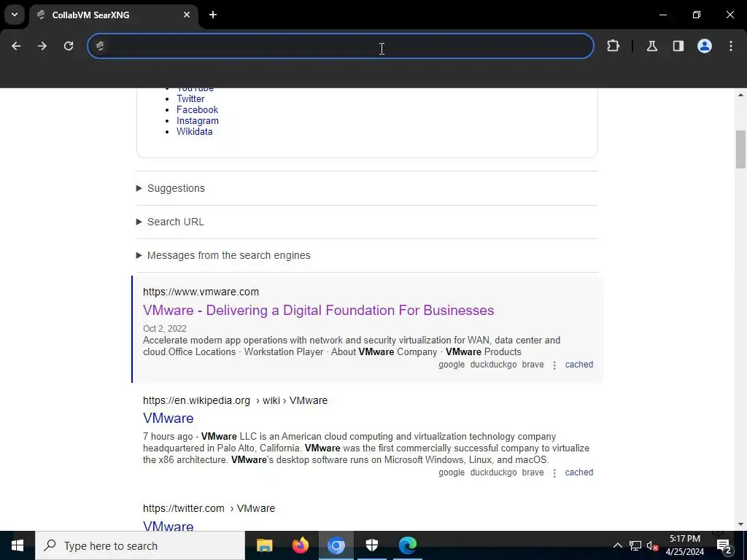
Task: Open cached version of vmware.com result
Action: 578,365
